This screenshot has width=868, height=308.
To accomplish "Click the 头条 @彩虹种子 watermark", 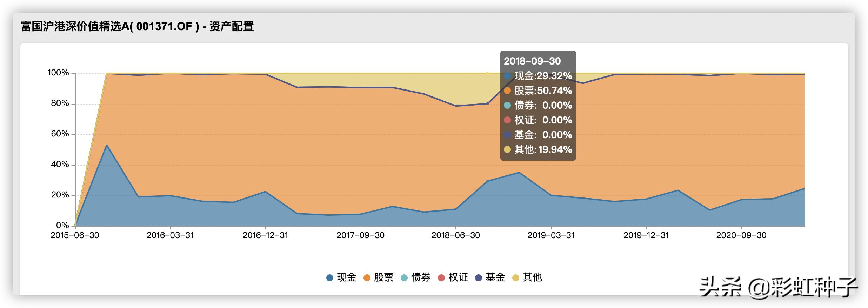I will pyautogui.click(x=779, y=288).
